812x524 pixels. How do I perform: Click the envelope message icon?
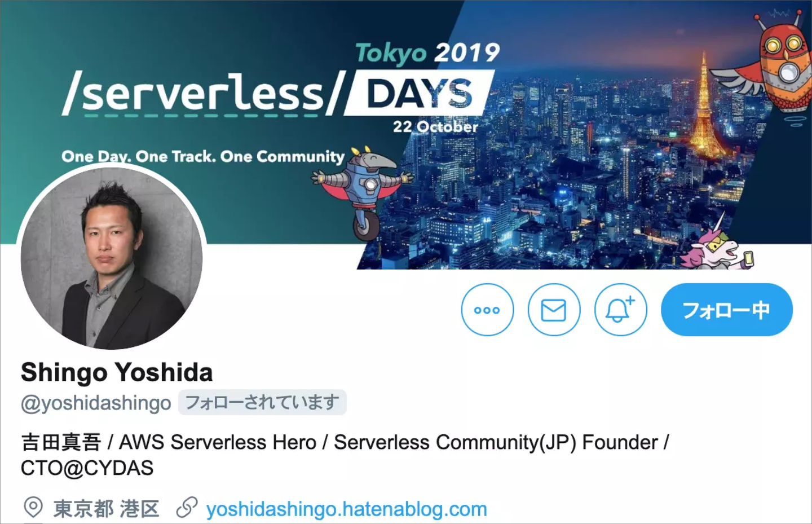[x=554, y=310]
